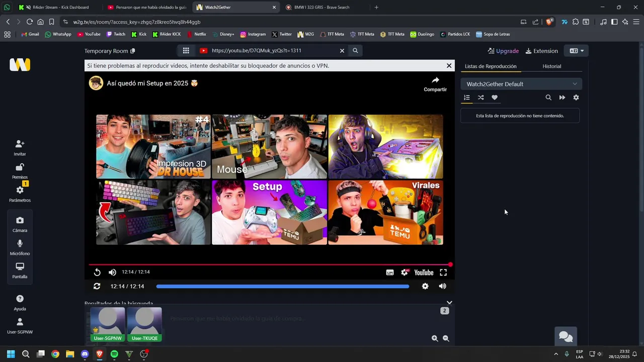This screenshot has width=644, height=362.
Task: Dismiss the ad blocker warning banner
Action: (x=449, y=65)
